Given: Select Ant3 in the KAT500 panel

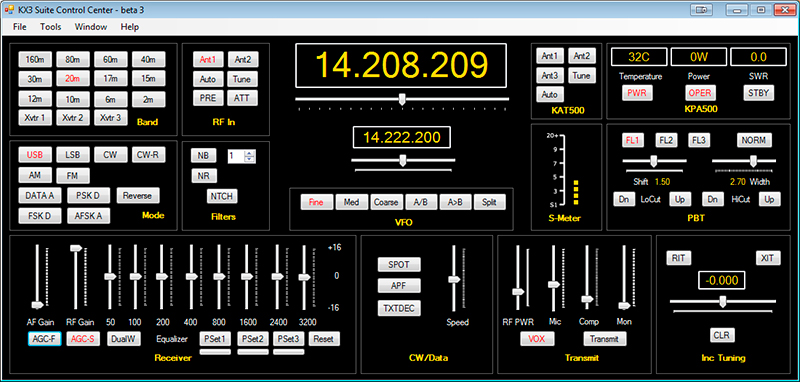Looking at the screenshot, I should 549,76.
